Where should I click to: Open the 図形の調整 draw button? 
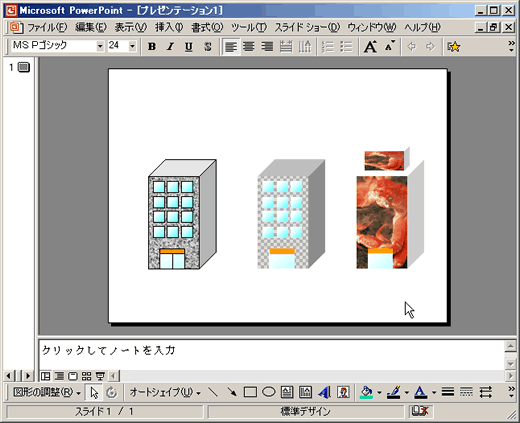(x=47, y=392)
